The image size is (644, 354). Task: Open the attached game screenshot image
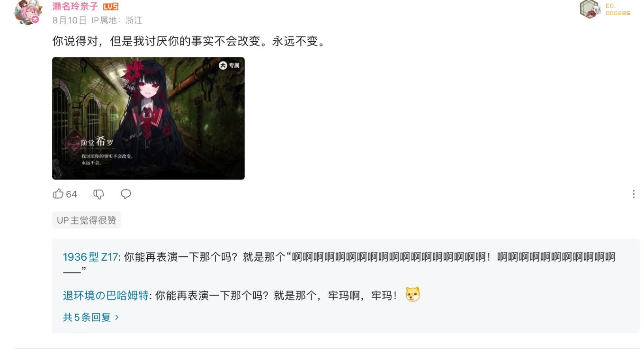click(148, 118)
